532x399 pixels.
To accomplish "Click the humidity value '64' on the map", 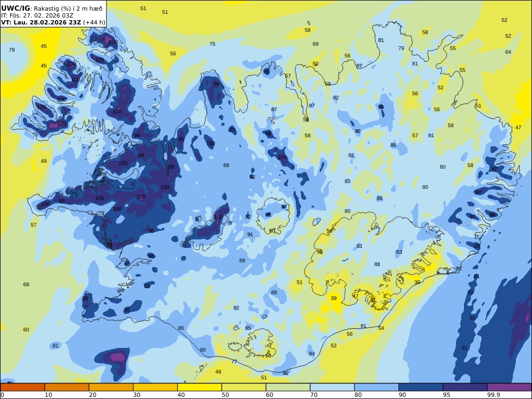I will (508, 52).
